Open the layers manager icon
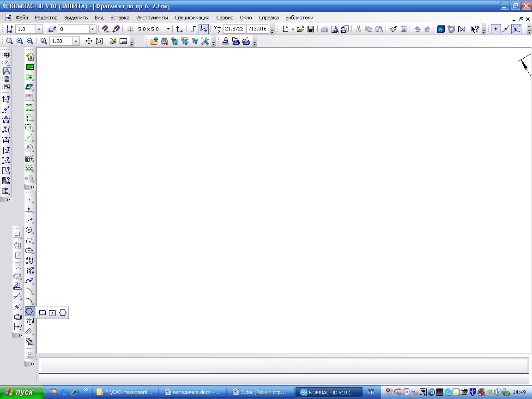Image resolution: width=532 pixels, height=399 pixels. pyautogui.click(x=52, y=29)
